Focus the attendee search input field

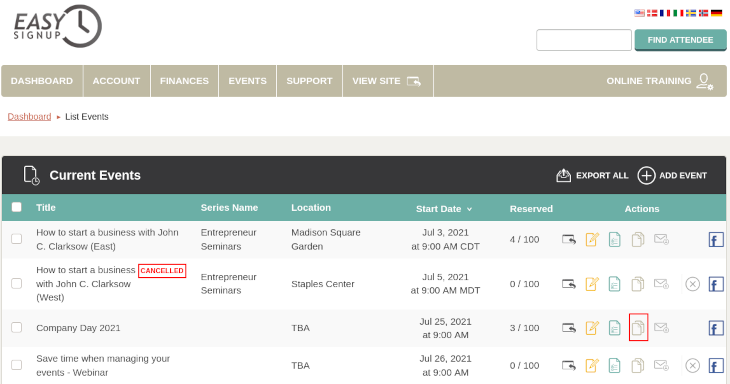584,40
